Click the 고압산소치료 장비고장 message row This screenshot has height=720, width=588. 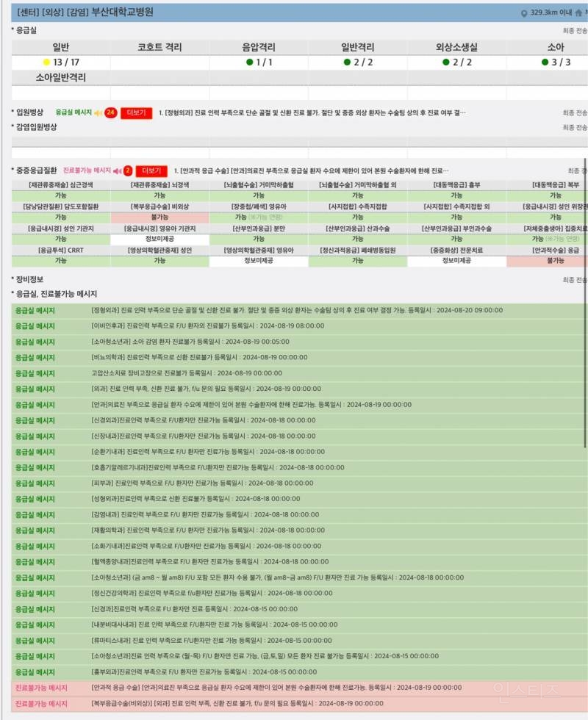tap(299, 373)
